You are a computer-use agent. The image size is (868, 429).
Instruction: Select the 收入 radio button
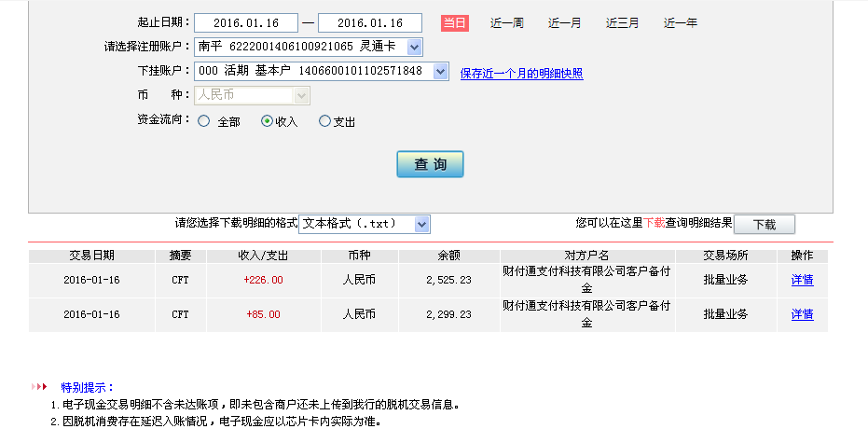(267, 121)
